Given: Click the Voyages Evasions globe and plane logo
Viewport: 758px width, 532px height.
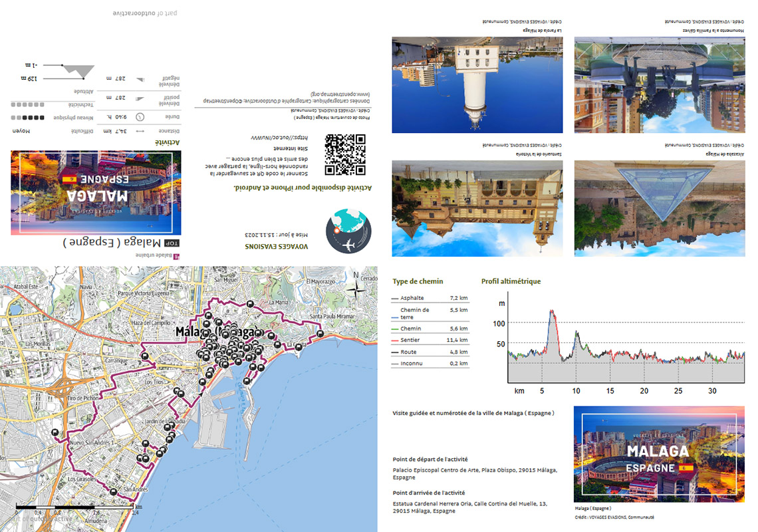Looking at the screenshot, I should (348, 231).
